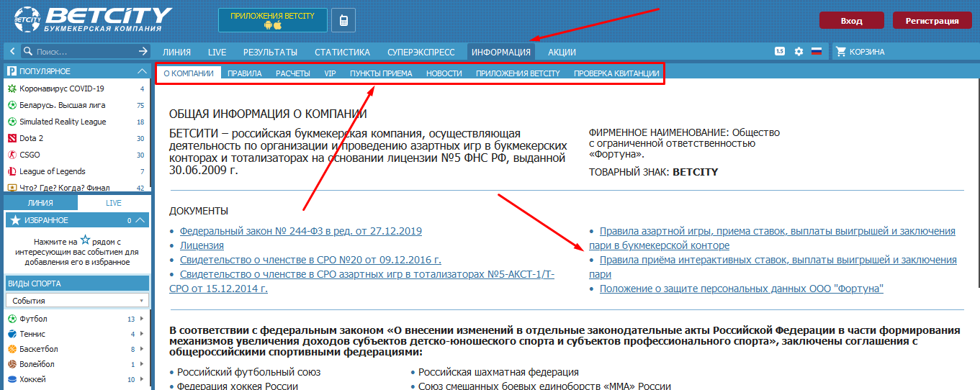Expand Теннис with its arrow
980x390 pixels.
coord(142,334)
